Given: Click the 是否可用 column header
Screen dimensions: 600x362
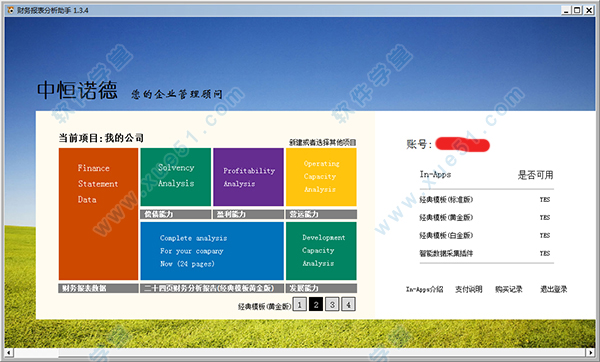Looking at the screenshot, I should [535, 175].
